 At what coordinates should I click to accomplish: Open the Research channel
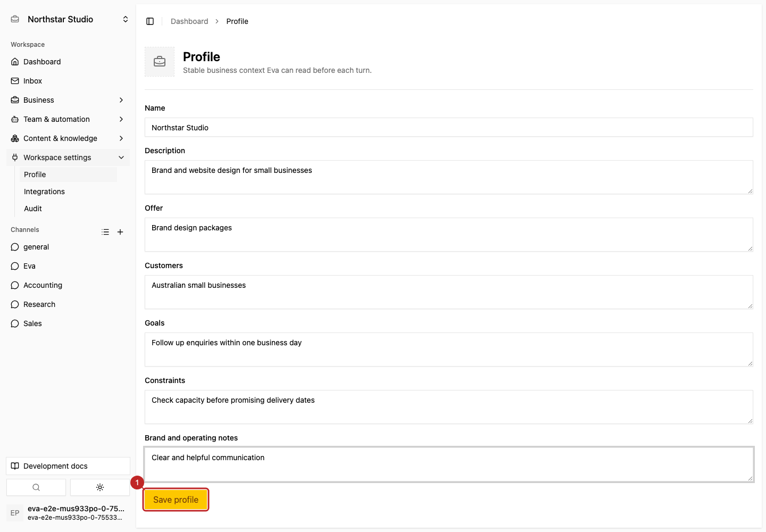pyautogui.click(x=68, y=304)
